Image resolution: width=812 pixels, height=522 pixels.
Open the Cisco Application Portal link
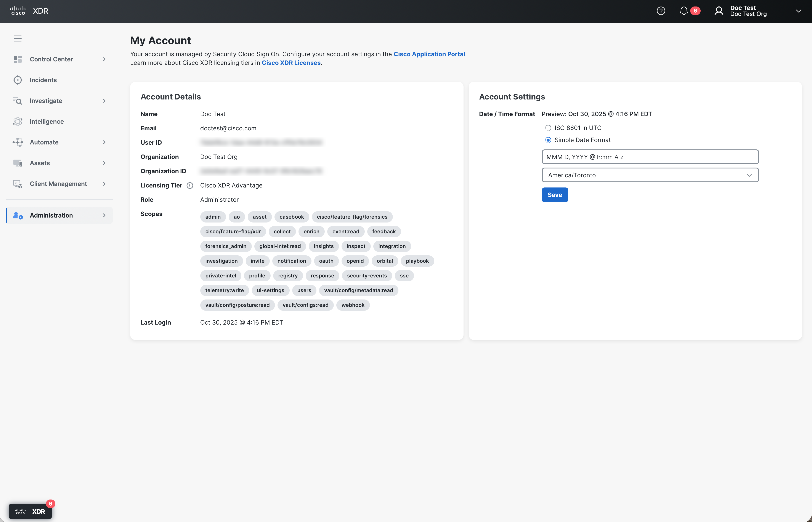[x=429, y=54]
